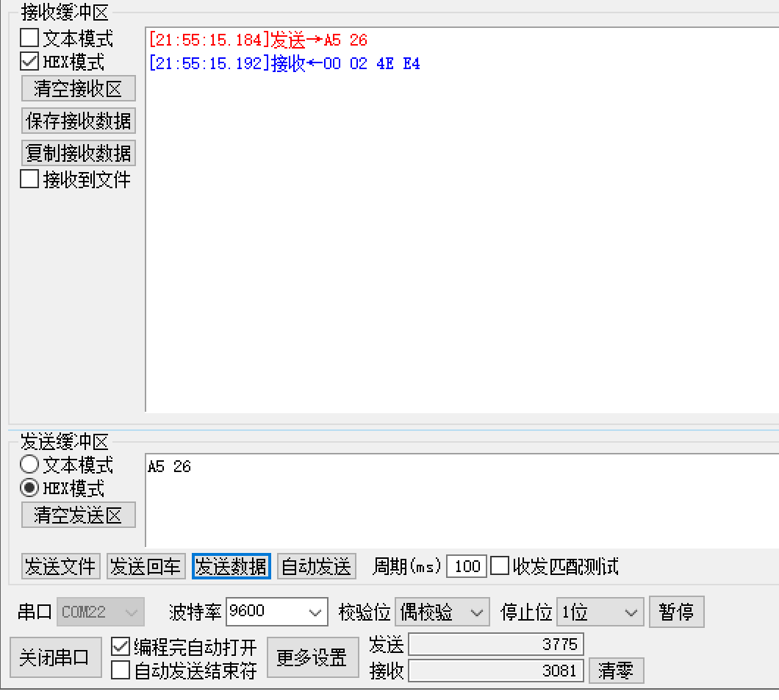Click the 周期(ms) input field
Image resolution: width=779 pixels, height=700 pixels.
[x=467, y=566]
